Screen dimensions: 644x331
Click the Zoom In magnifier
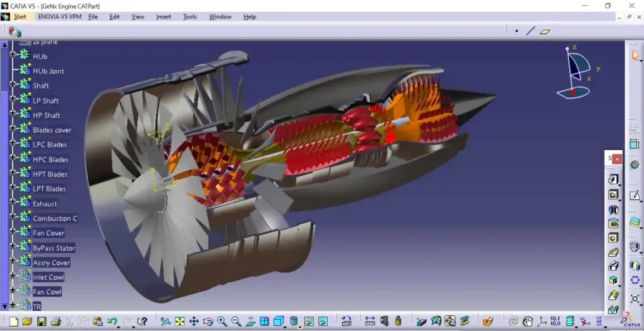tap(222, 322)
